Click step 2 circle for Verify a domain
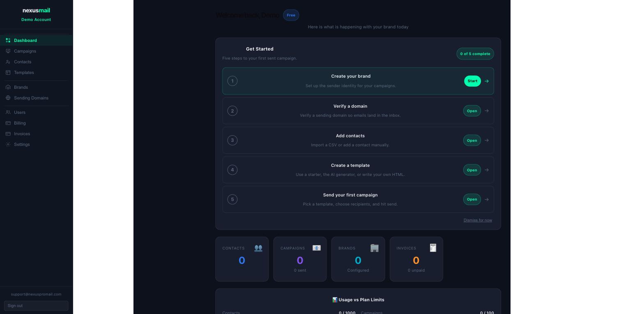The width and height of the screenshot is (644, 314). 232,111
